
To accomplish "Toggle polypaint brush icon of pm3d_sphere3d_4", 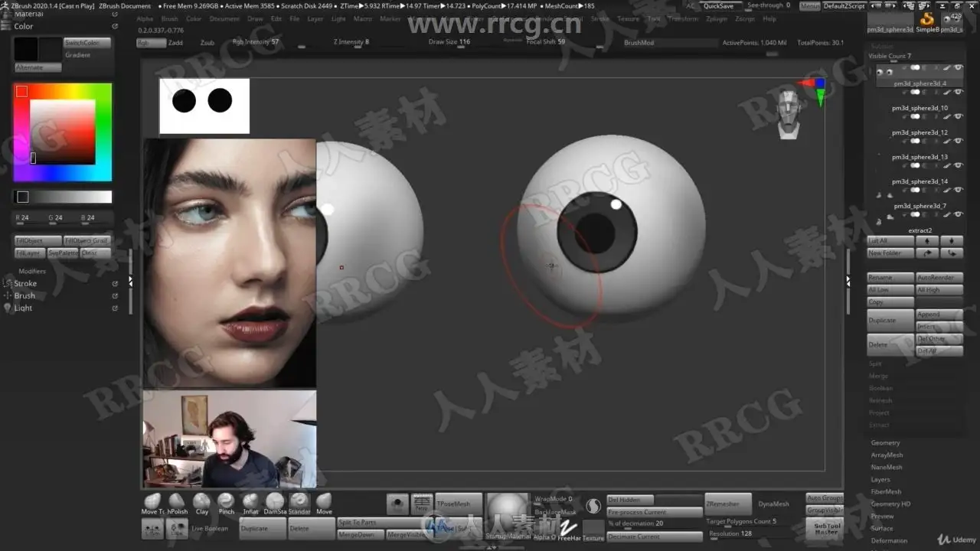I will (x=947, y=67).
